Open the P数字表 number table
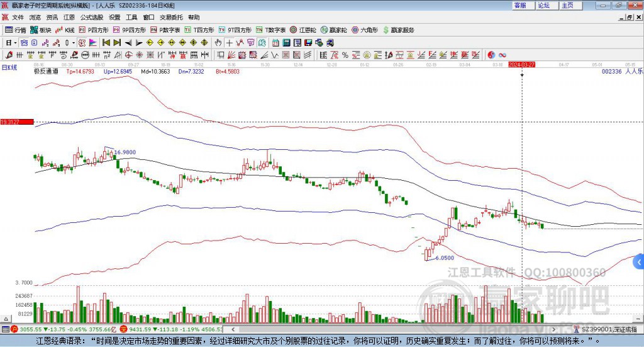 pos(165,30)
